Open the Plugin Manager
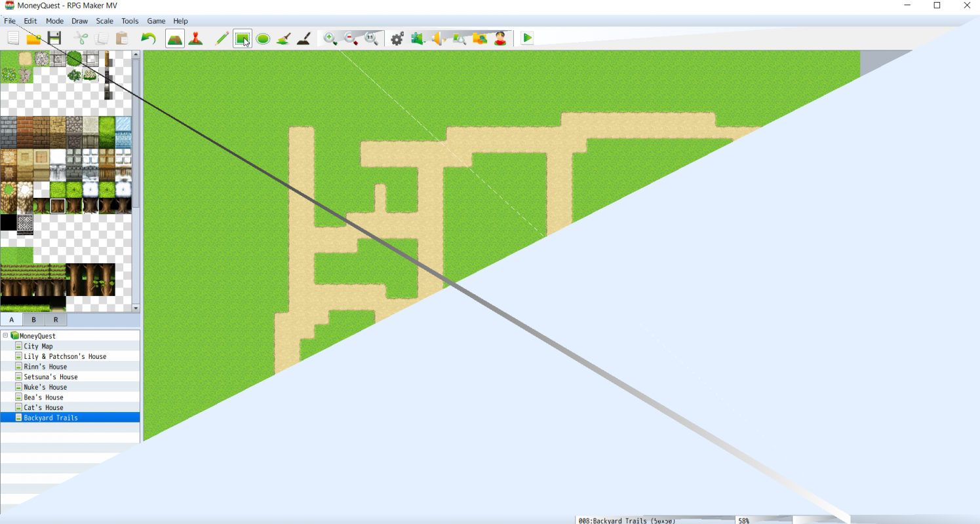Screen dimensions: 980x524 point(418,38)
